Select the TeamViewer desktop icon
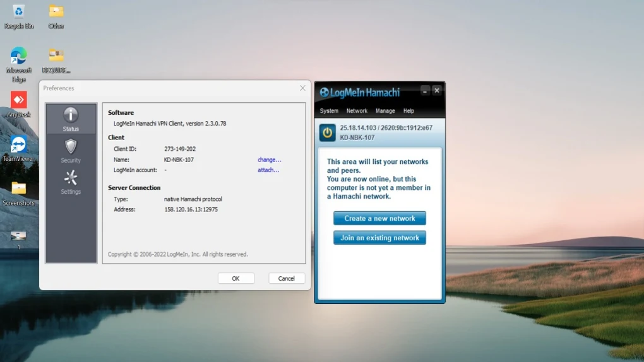 pos(19,144)
